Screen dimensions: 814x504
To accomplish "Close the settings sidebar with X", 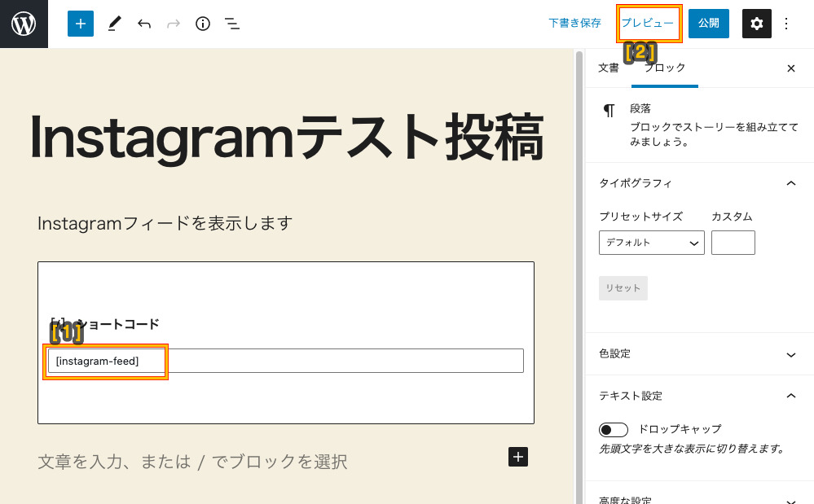I will [790, 68].
